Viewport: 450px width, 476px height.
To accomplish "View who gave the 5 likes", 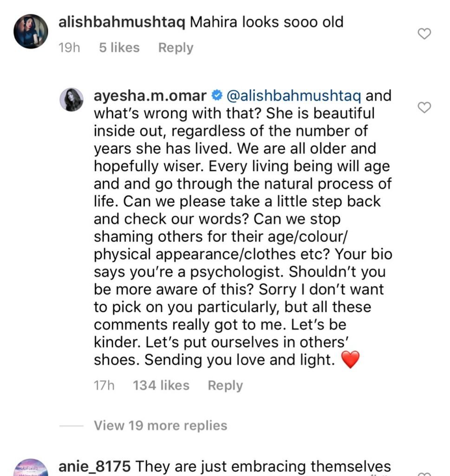I will [x=119, y=48].
